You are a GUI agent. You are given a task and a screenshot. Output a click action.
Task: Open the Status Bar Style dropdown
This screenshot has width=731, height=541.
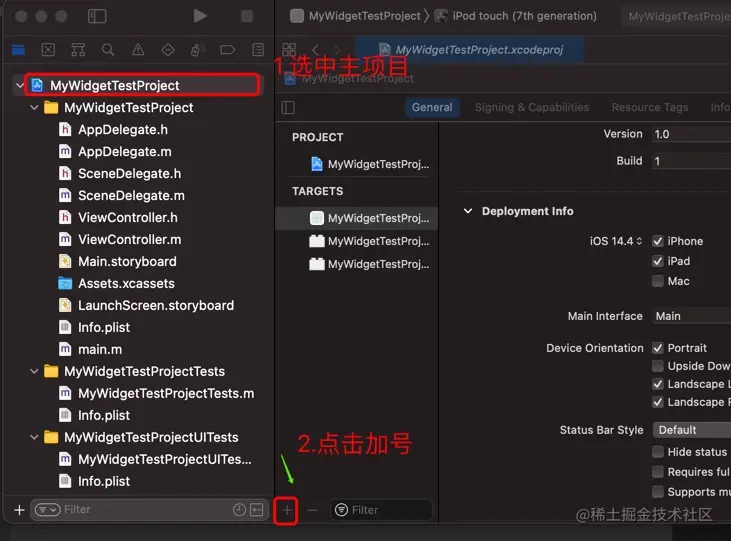(x=692, y=430)
